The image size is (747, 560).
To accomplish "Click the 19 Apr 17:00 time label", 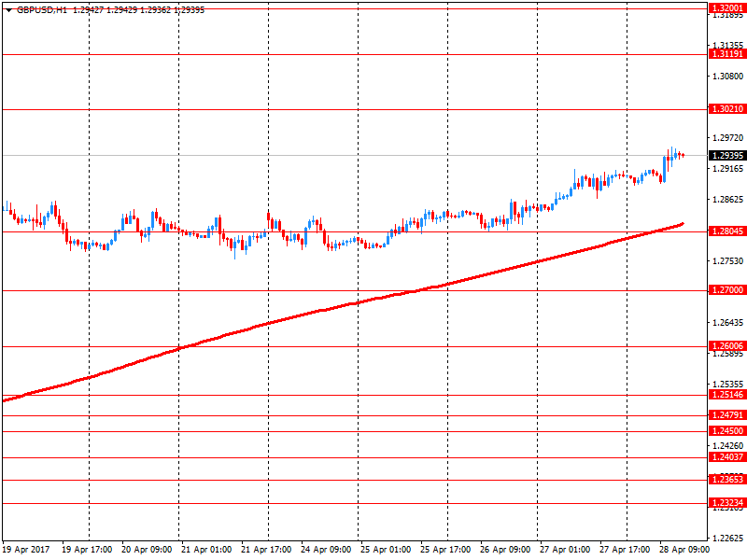I will [87, 550].
